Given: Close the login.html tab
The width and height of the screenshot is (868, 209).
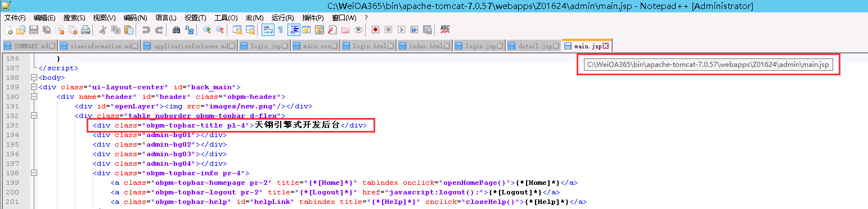Looking at the screenshot, I should tap(391, 46).
